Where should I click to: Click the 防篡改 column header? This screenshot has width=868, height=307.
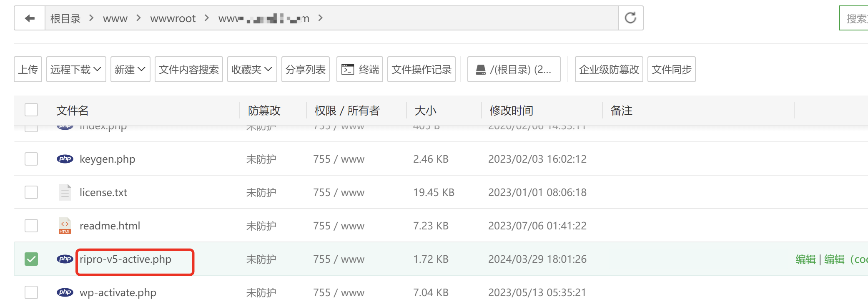click(x=264, y=111)
